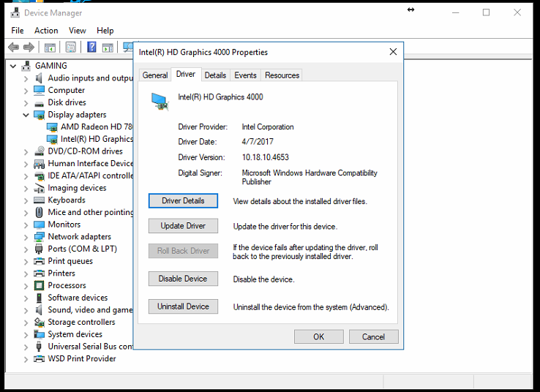Click the Universal Serial Bus icon
The width and height of the screenshot is (540, 392).
(x=39, y=346)
